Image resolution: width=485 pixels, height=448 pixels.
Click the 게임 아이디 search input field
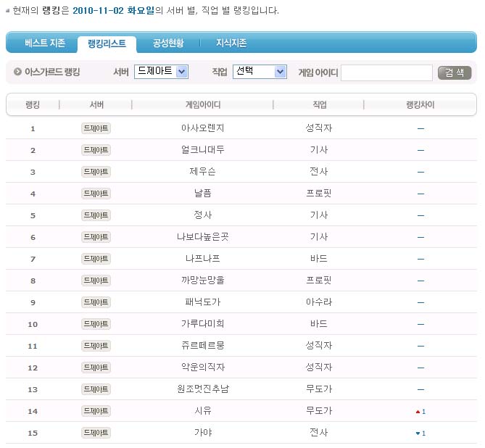click(x=386, y=72)
